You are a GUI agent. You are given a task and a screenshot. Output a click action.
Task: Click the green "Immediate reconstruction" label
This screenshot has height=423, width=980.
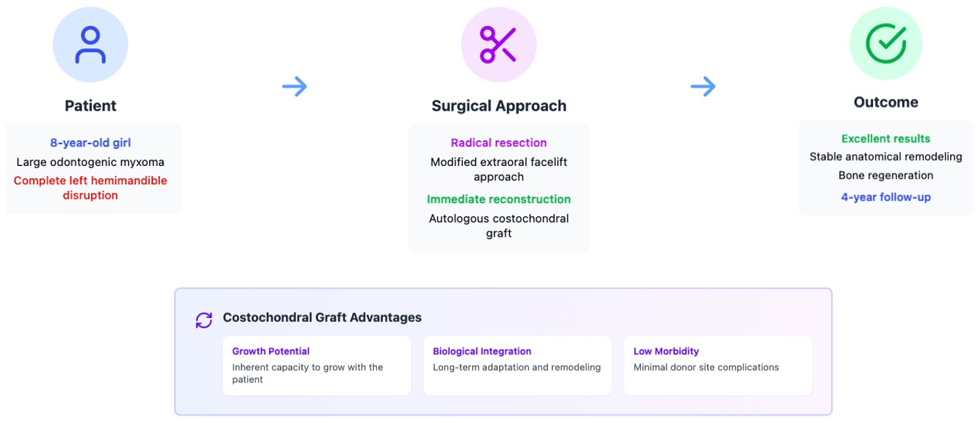[498, 199]
